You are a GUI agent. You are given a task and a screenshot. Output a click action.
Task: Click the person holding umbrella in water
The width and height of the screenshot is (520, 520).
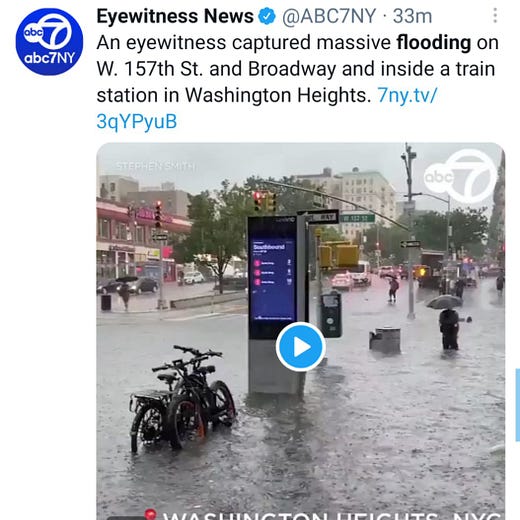(x=448, y=321)
